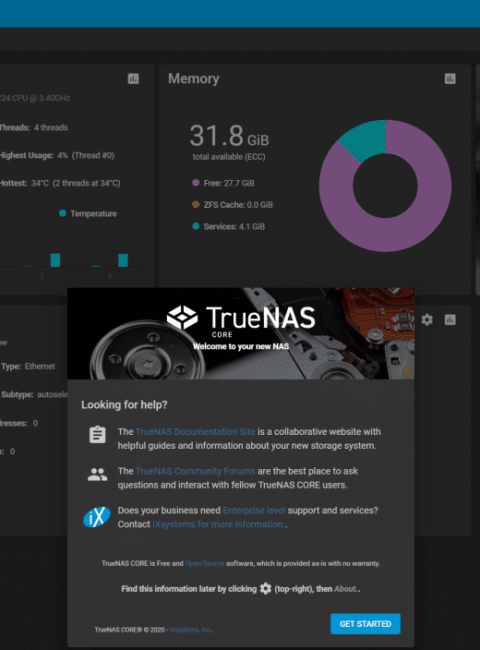Click the 'Threads: 4 threads' line
This screenshot has width=480, height=650.
[33, 127]
